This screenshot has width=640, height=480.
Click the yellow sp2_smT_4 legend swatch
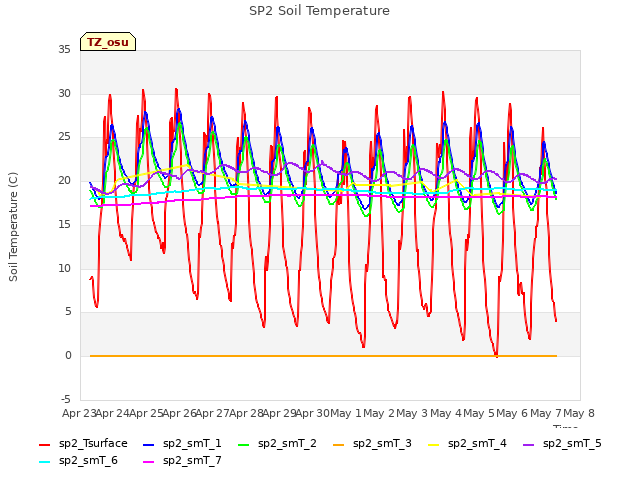tap(433, 444)
